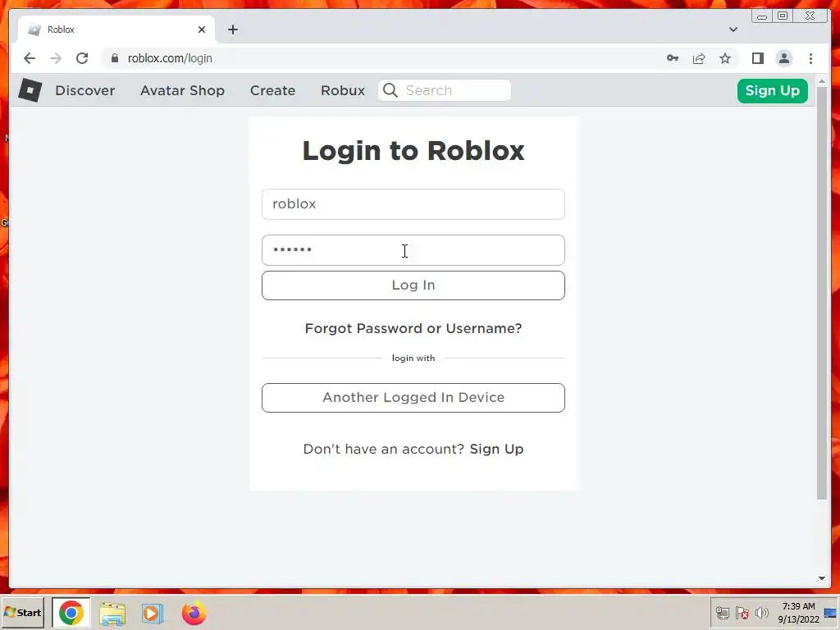Click the Sign Up link below the form
Viewport: 840px width, 630px height.
[496, 449]
